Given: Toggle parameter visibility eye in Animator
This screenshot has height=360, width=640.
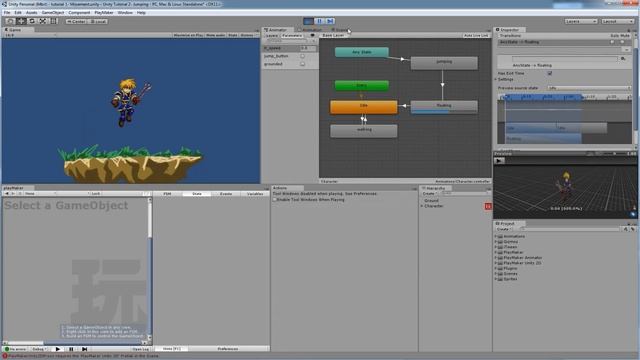Looking at the screenshot, I should (x=313, y=36).
